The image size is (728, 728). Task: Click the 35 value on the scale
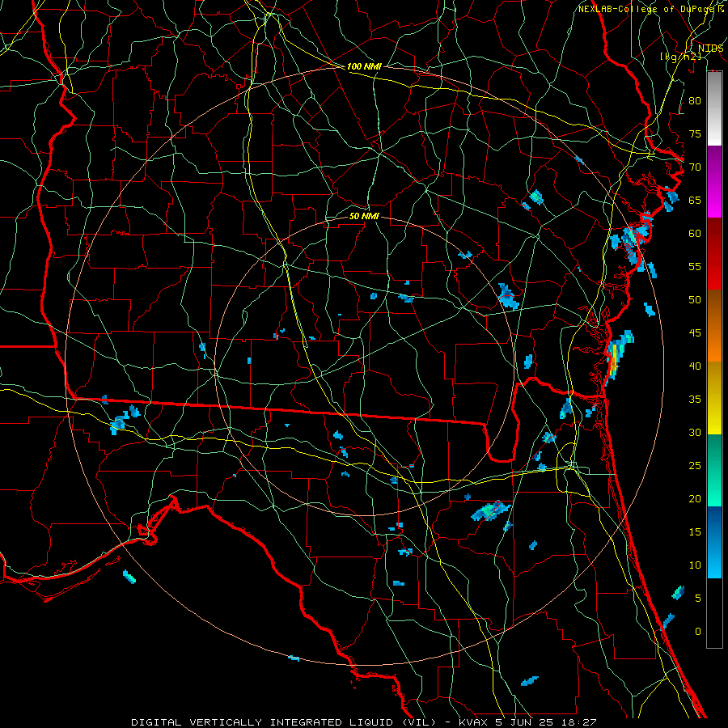coord(695,400)
